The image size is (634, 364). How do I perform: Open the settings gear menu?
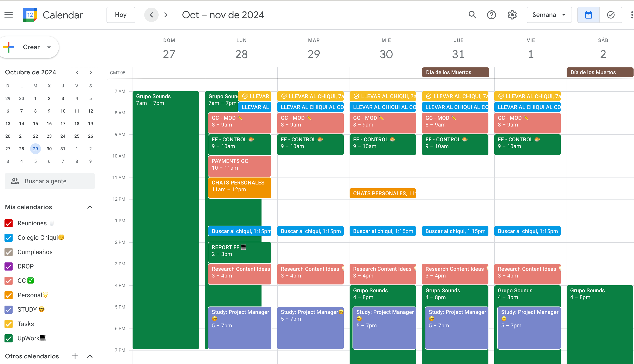tap(512, 15)
